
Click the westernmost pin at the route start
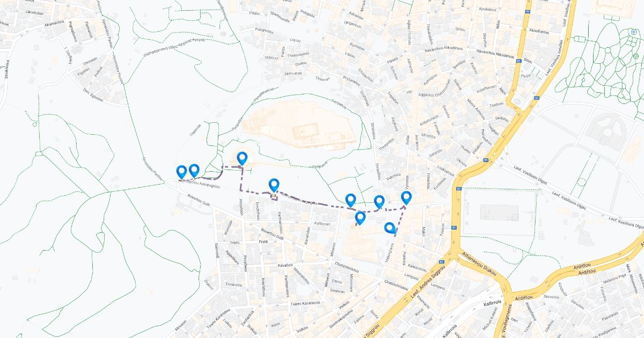pos(181,172)
